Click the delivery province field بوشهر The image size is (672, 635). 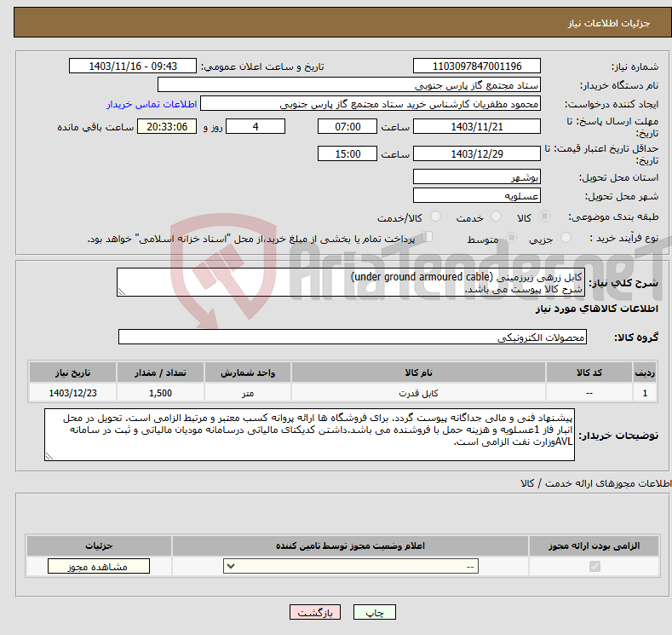(477, 176)
